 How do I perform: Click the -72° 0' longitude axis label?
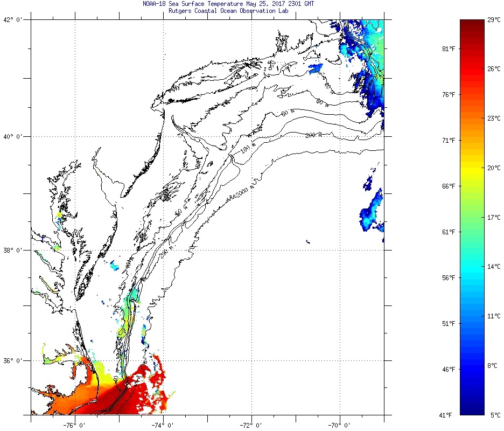pyautogui.click(x=251, y=423)
